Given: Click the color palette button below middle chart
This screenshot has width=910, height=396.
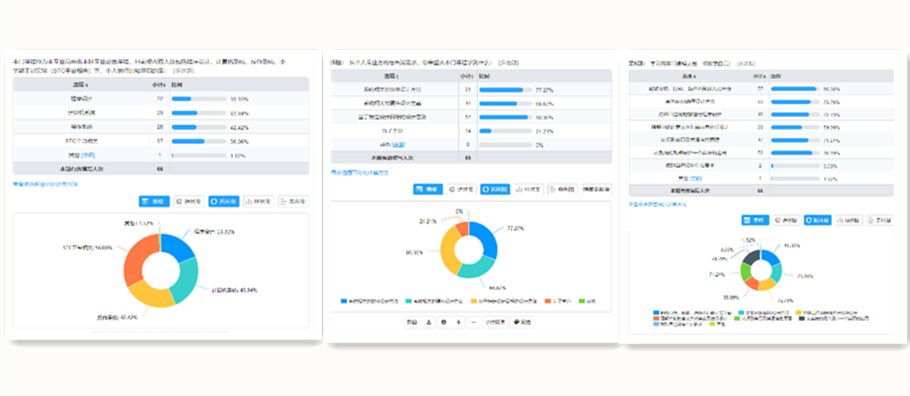Looking at the screenshot, I should (522, 322).
